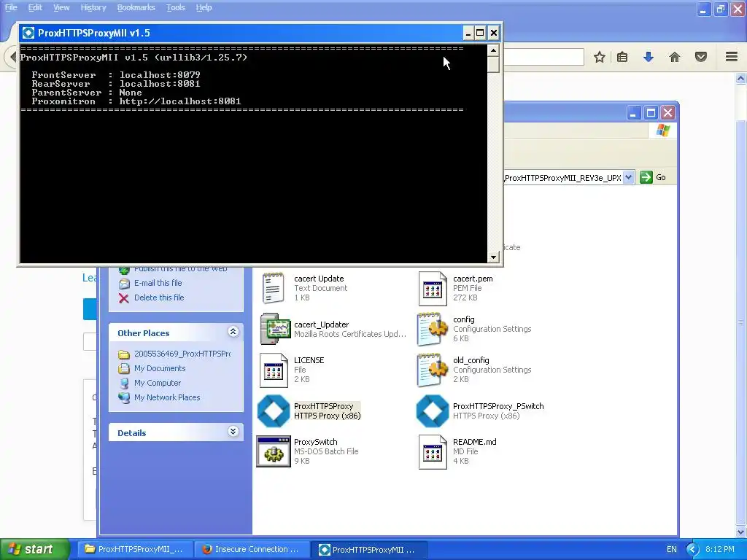Collapse the Other Places panel
This screenshot has width=747, height=560.
tap(233, 332)
